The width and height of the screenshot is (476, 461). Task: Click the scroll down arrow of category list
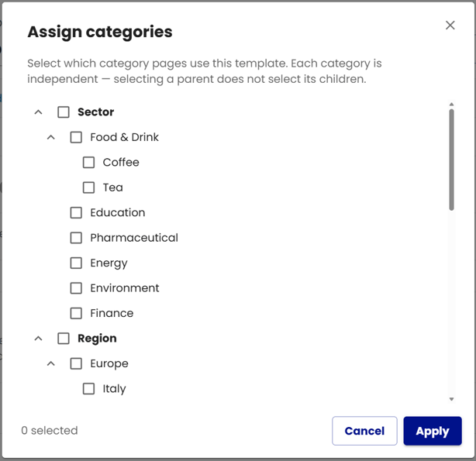coord(452,399)
